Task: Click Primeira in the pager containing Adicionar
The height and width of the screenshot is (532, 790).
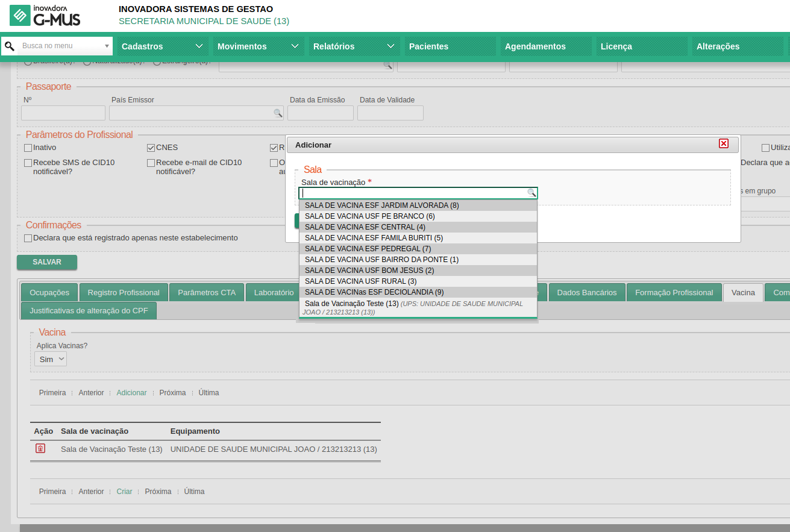Action: tap(52, 393)
